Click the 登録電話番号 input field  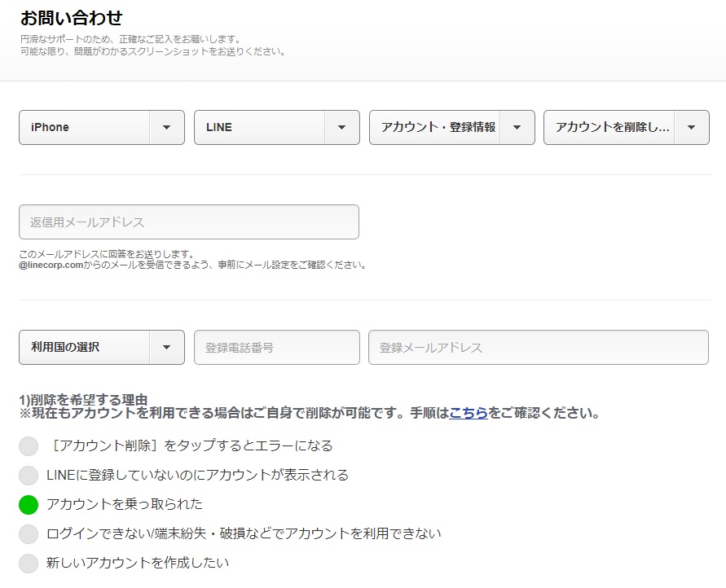click(x=277, y=347)
